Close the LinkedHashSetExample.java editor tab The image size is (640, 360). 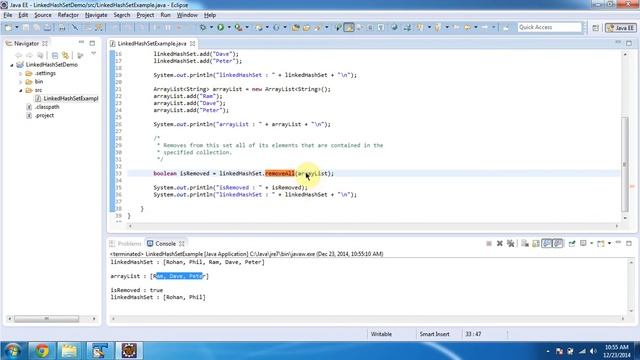[192, 43]
